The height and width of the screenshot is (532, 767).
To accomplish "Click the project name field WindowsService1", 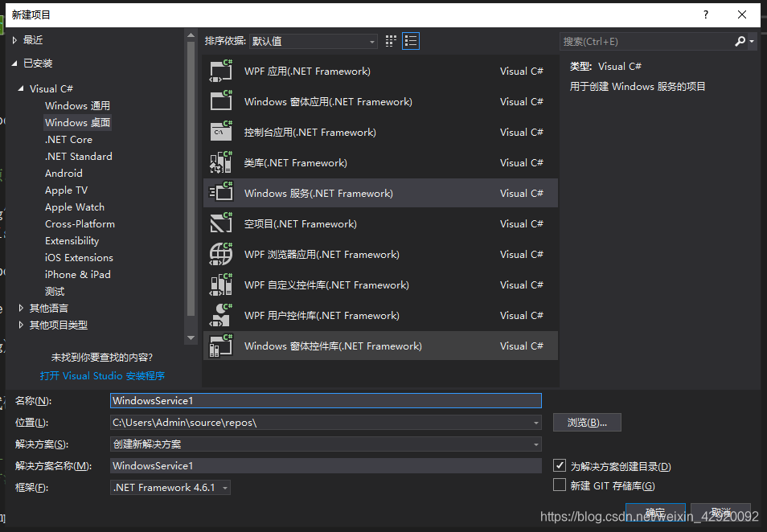I will (x=326, y=400).
